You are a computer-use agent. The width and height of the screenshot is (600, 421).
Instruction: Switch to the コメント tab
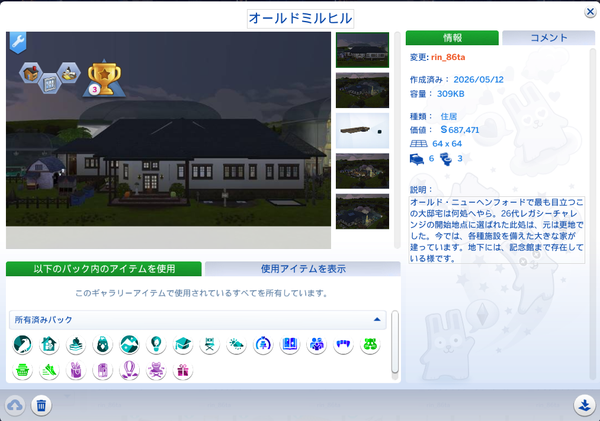[549, 38]
